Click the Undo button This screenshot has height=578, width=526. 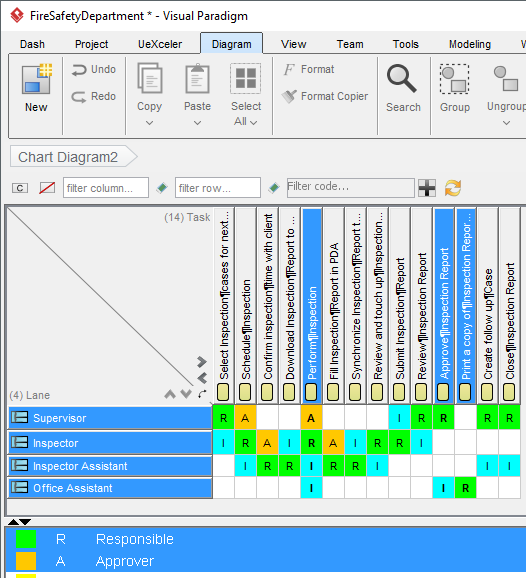coord(94,69)
